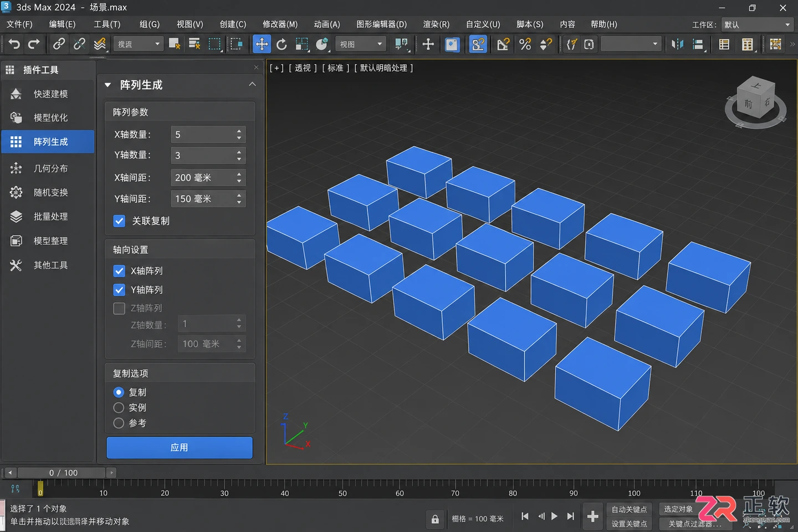Toggle the Angle Snap icon
798x532 pixels.
[x=503, y=44]
